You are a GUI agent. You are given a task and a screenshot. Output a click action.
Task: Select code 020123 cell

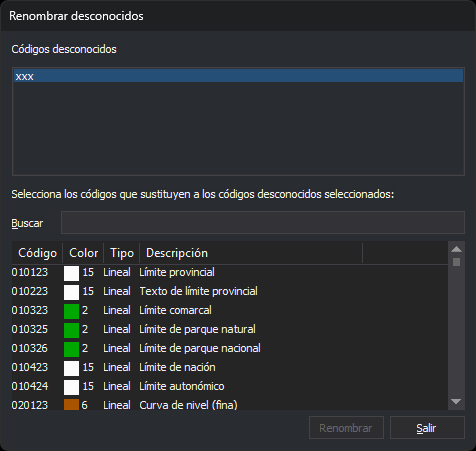[x=30, y=405]
